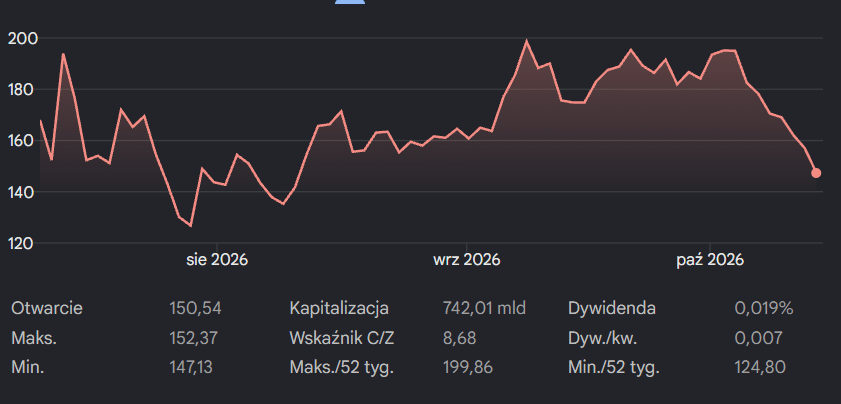Select the Min. label
841x404 pixels.
click(x=28, y=368)
